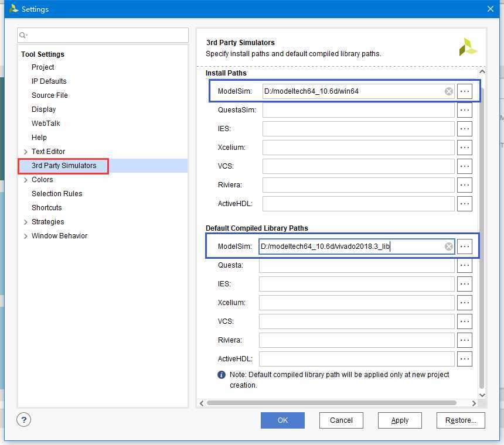Click the ActiveHDL install path field
The height and width of the screenshot is (445, 504).
[359, 204]
